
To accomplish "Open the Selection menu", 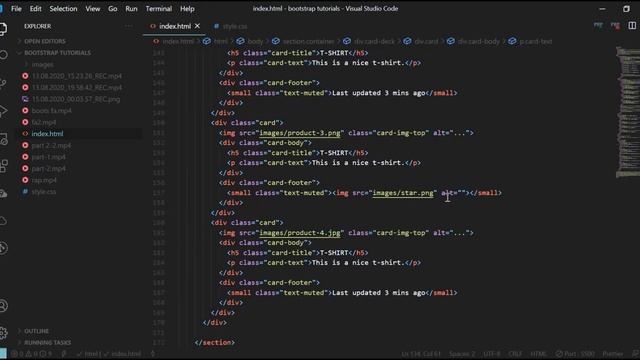I will click(63, 9).
